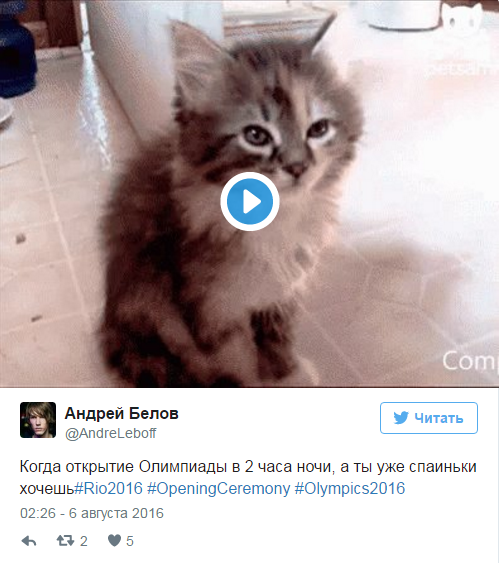The height and width of the screenshot is (563, 499).
Task: Open Андрей Белов's profile avatar
Action: coord(38,420)
